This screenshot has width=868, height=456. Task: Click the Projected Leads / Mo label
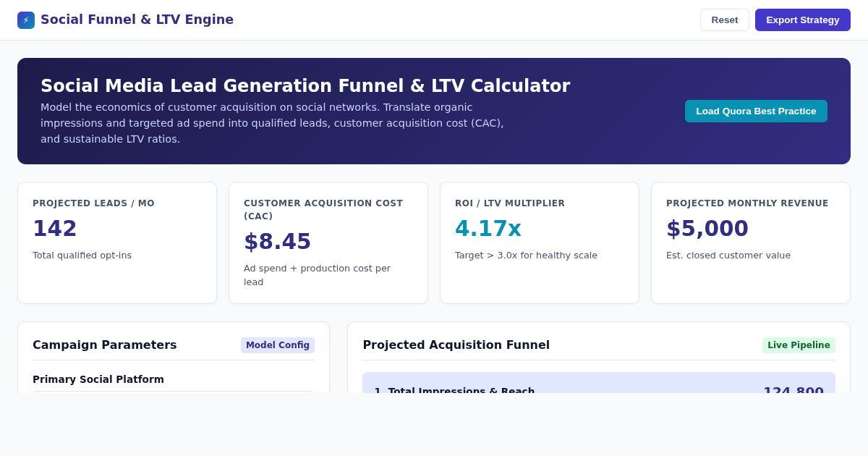pyautogui.click(x=93, y=203)
